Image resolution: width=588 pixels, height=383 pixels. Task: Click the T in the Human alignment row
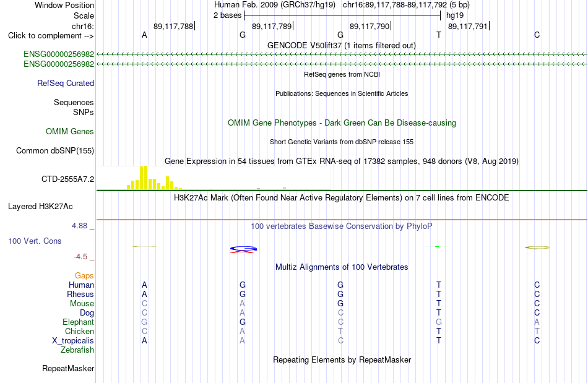click(439, 285)
